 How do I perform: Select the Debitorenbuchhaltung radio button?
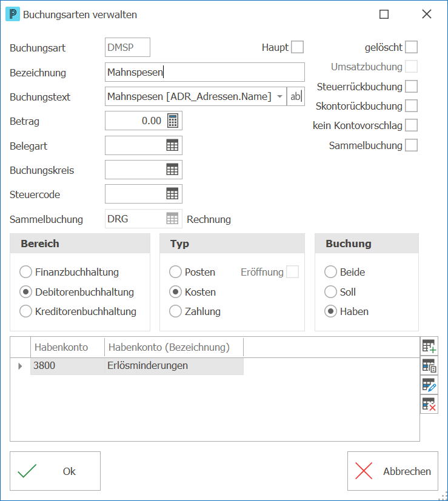point(26,292)
